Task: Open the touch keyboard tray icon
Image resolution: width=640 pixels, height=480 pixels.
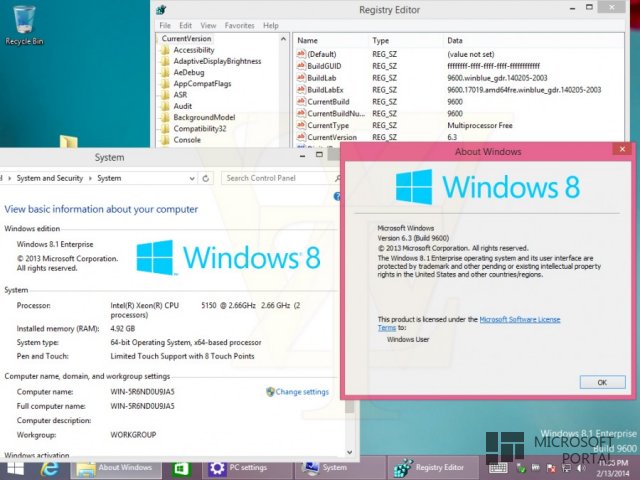Action: point(498,468)
